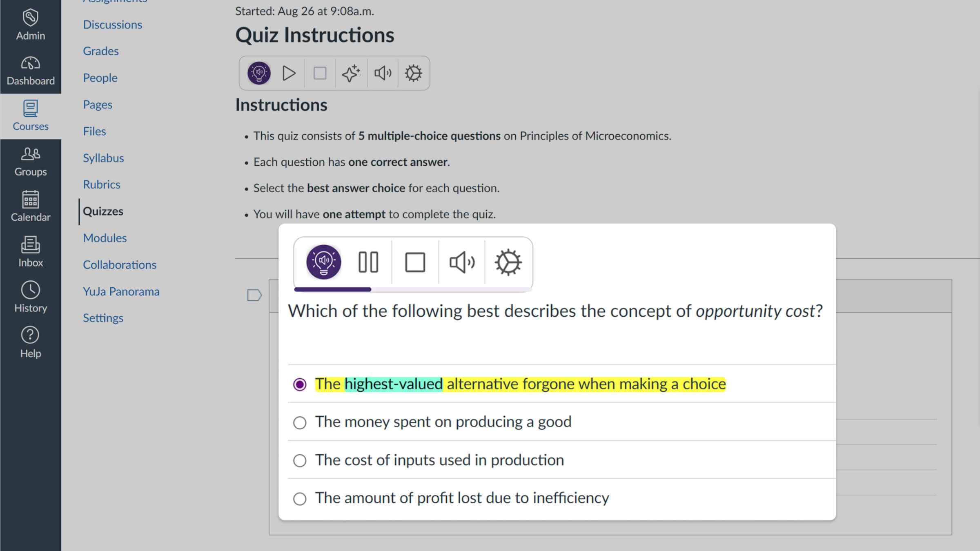980x551 pixels.
Task: Pause the read-aloud playback in popup
Action: (x=368, y=262)
